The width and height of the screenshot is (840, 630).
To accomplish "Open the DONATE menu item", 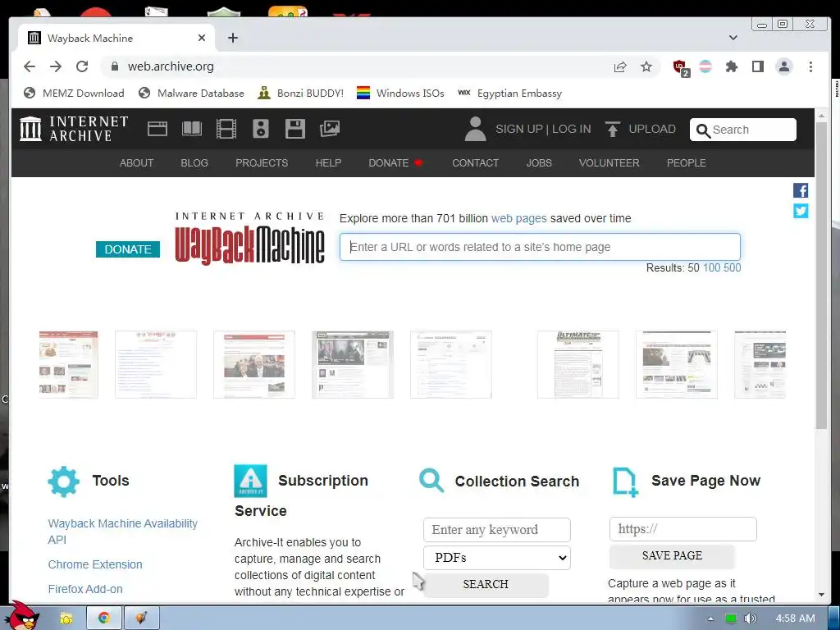I will [395, 163].
